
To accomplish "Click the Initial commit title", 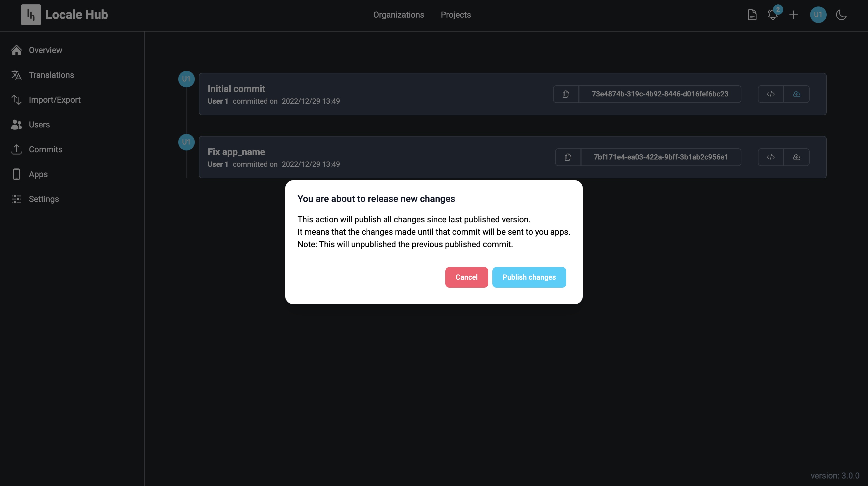I will (x=236, y=89).
